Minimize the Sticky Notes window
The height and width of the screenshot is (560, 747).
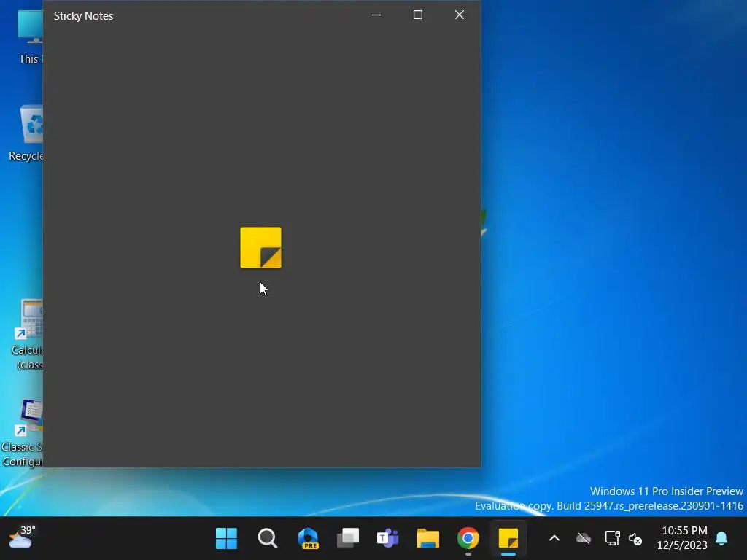tap(376, 15)
